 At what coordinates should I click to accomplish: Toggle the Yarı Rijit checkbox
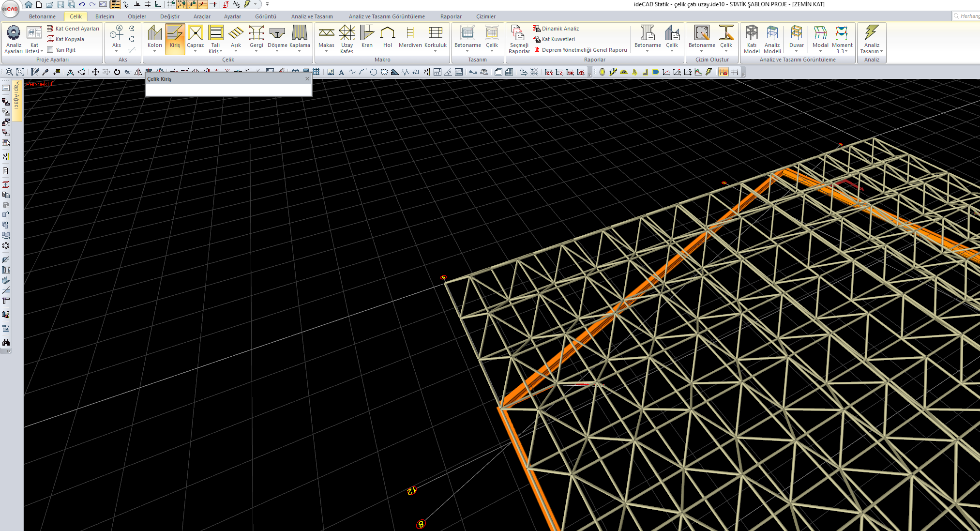tap(50, 49)
